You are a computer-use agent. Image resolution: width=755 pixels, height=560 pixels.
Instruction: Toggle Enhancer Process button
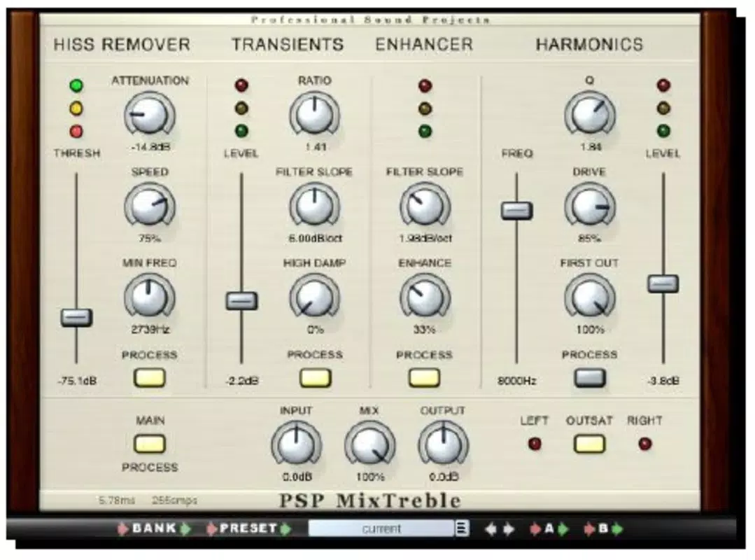coord(424,377)
